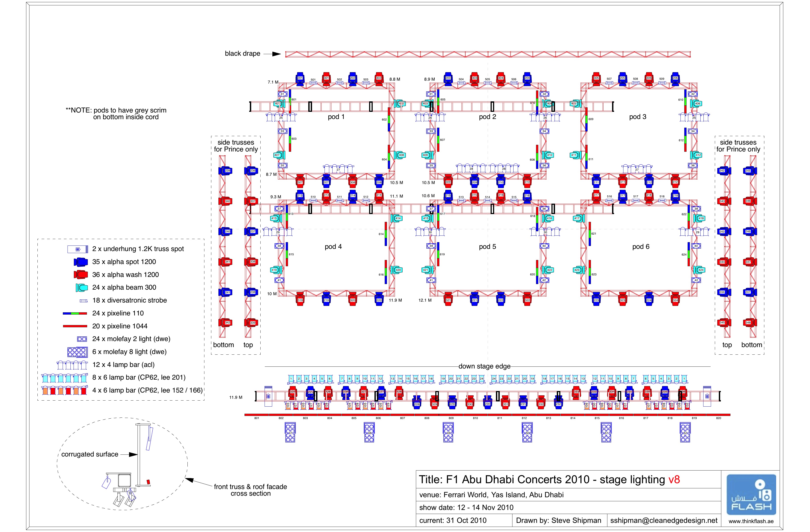Select the 'pod 6' label
The width and height of the screenshot is (810, 532).
click(641, 247)
